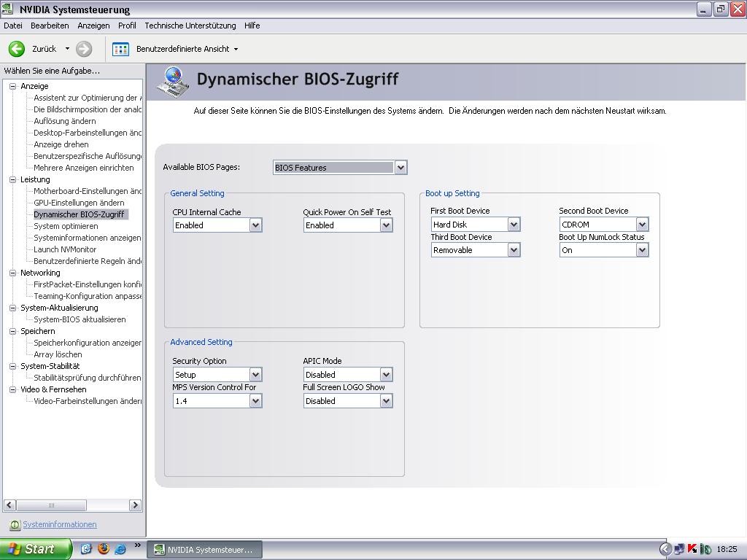Open the Datei menu
The width and height of the screenshot is (747, 560).
click(13, 26)
